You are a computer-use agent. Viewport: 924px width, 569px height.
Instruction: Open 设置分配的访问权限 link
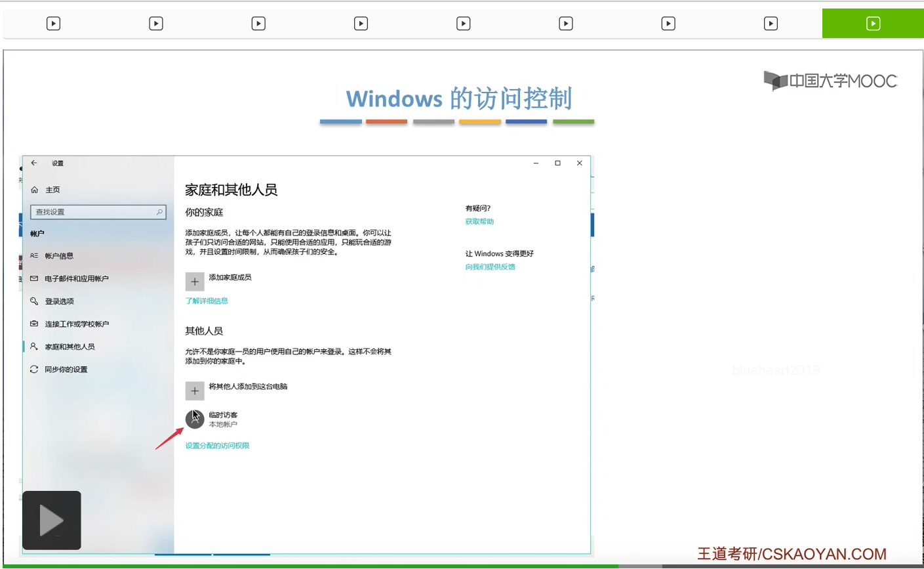217,446
